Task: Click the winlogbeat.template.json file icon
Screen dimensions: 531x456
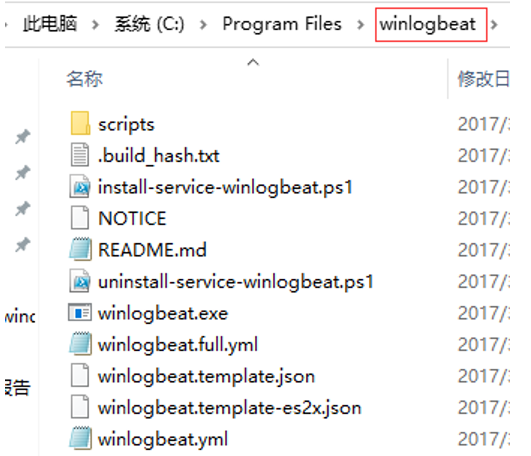Action: point(80,375)
